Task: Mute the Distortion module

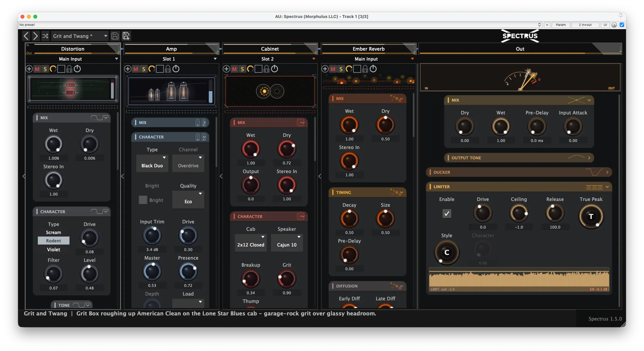Action: pos(37,69)
